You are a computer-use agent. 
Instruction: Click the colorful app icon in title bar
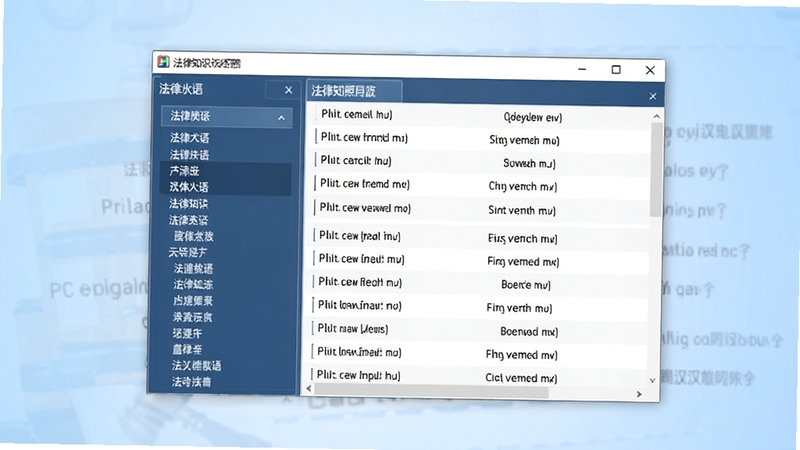point(163,62)
